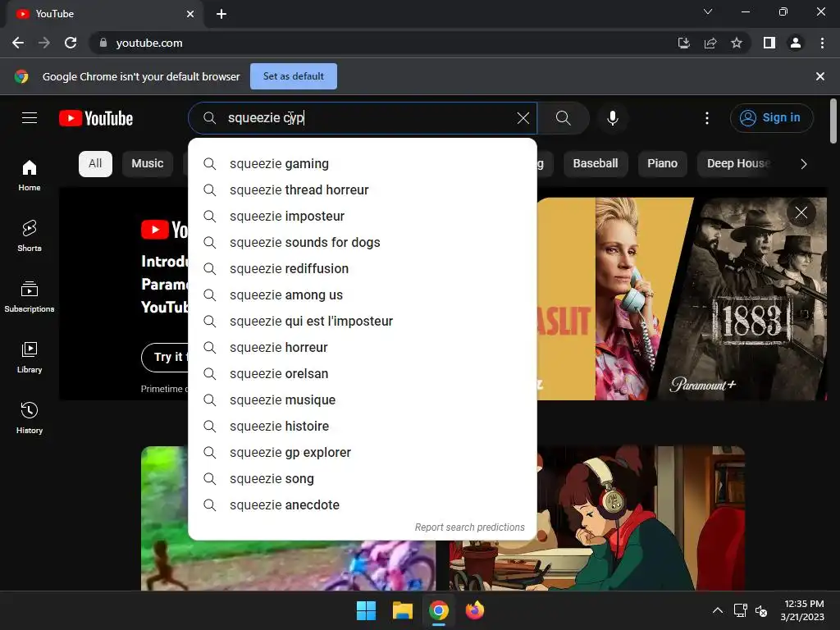Choose suggestion squeezie musique

coord(363,400)
